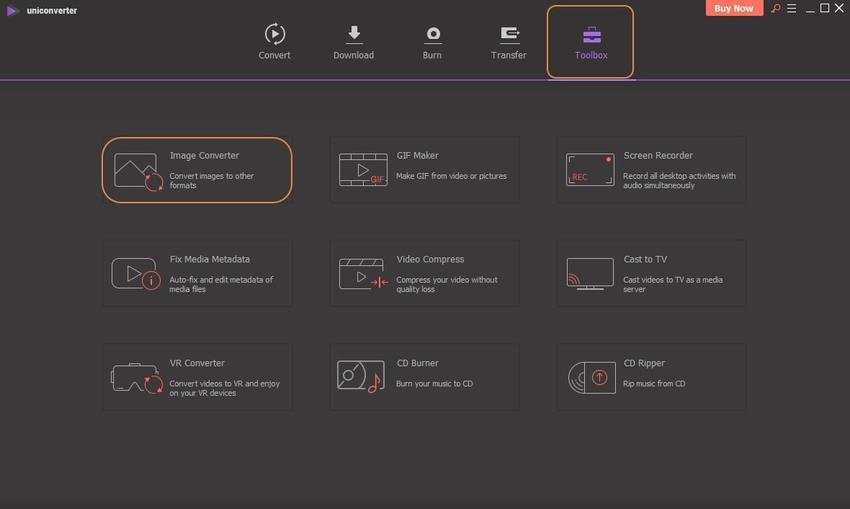
Task: Click the 'Make GIF from video or pictures' description
Action: [451, 176]
